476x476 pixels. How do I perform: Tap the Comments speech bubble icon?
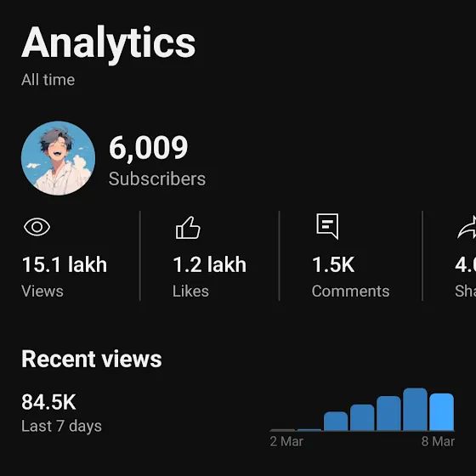327,226
